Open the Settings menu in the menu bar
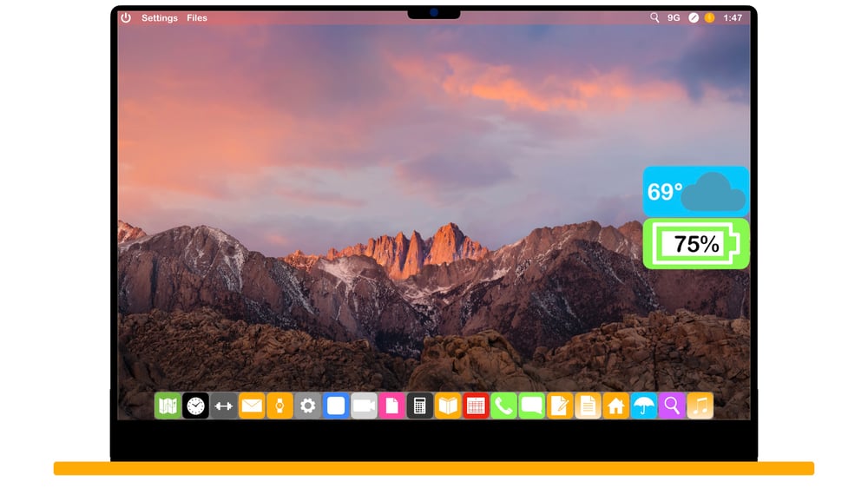 tap(160, 17)
